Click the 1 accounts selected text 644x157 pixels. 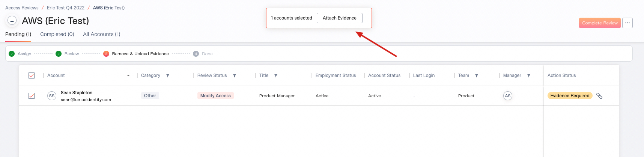coord(292,18)
